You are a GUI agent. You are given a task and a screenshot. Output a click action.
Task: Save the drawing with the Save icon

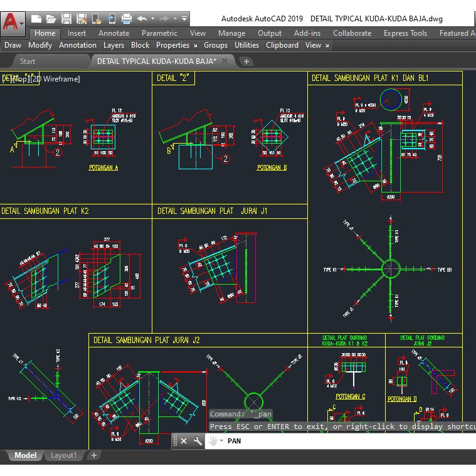(x=66, y=19)
